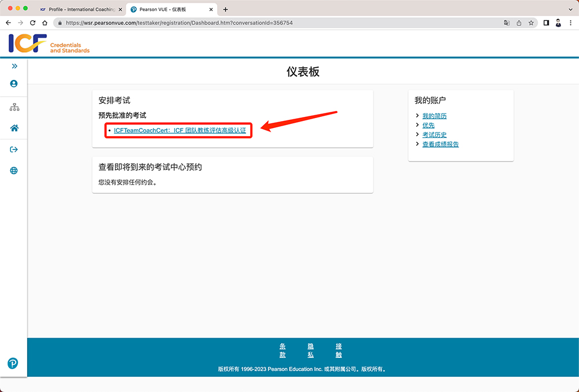Open 优先 preferences link
Image resolution: width=579 pixels, height=392 pixels.
(428, 126)
